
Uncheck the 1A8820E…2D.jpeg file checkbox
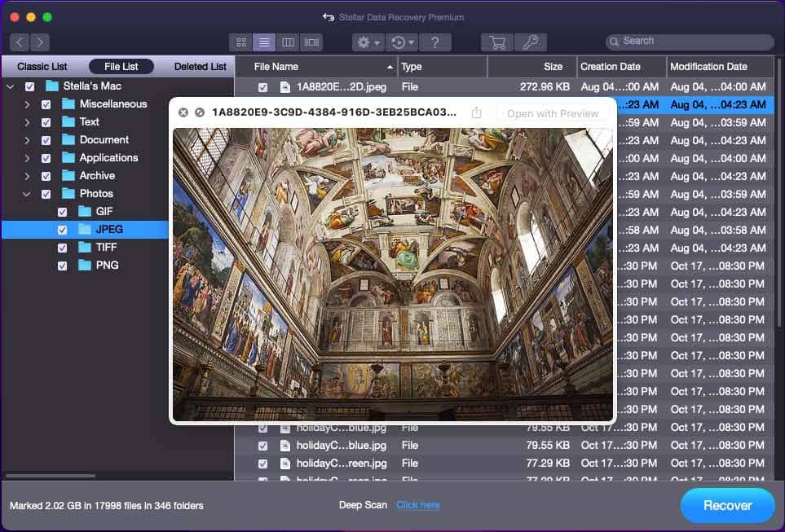[262, 88]
